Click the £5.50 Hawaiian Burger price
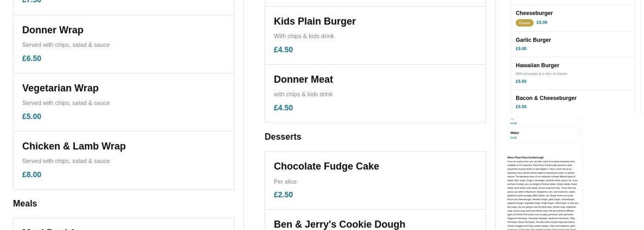Screen dimensions: 644x230 521,81
